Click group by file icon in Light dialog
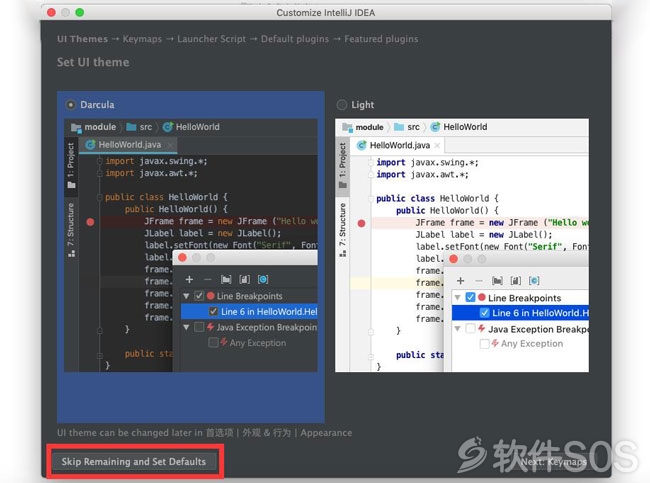This screenshot has width=650, height=483. [x=515, y=281]
